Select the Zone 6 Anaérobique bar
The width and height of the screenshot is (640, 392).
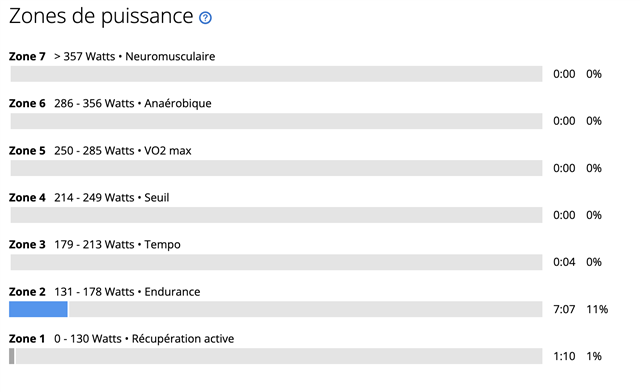[x=276, y=121]
